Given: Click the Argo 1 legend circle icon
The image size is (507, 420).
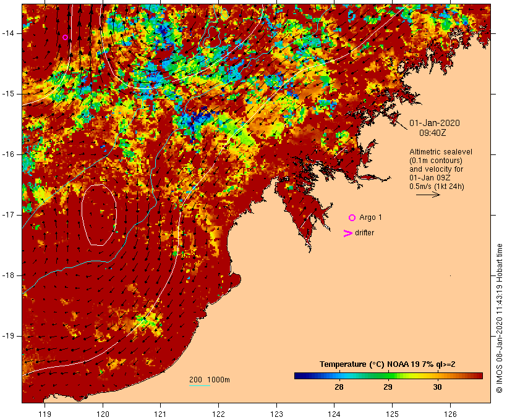Looking at the screenshot, I should [352, 218].
